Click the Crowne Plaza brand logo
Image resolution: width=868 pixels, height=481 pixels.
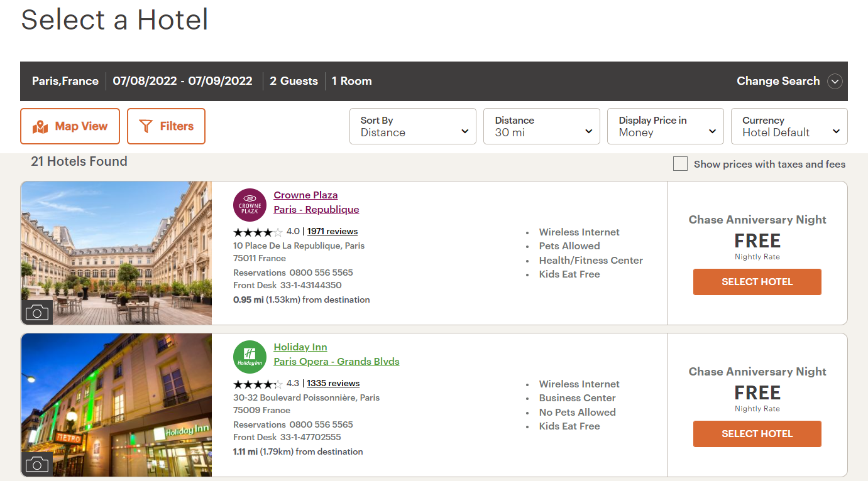[250, 205]
